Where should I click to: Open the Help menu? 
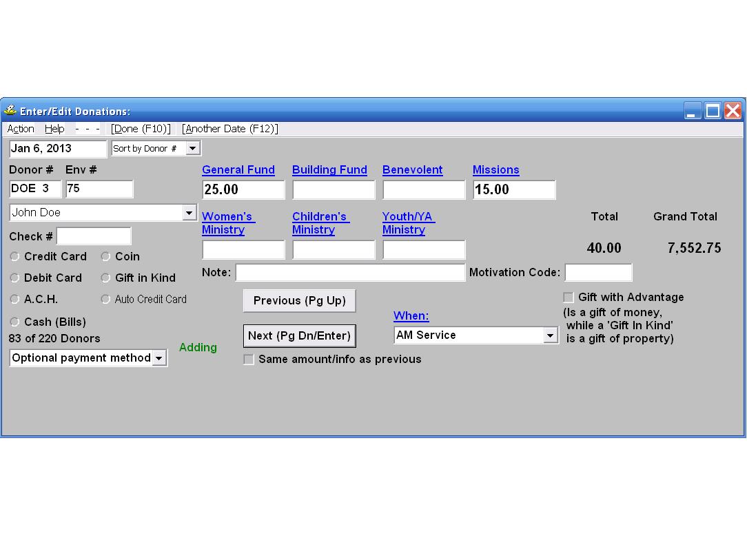tap(54, 129)
